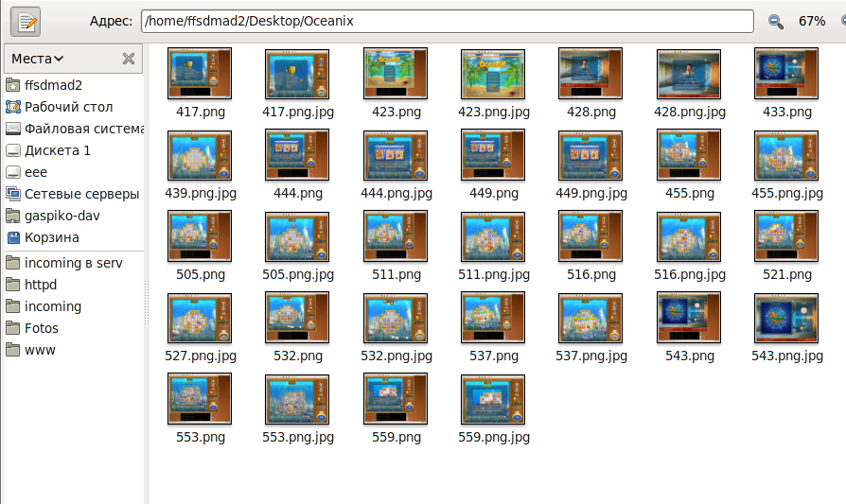
Task: Click the 433.png file name label
Action: (787, 113)
